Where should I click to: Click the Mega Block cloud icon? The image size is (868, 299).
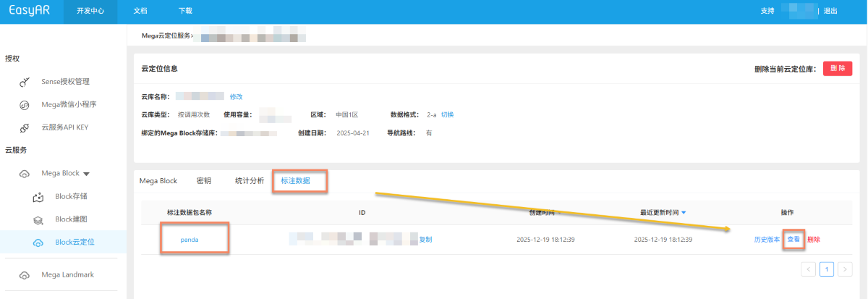(x=24, y=174)
